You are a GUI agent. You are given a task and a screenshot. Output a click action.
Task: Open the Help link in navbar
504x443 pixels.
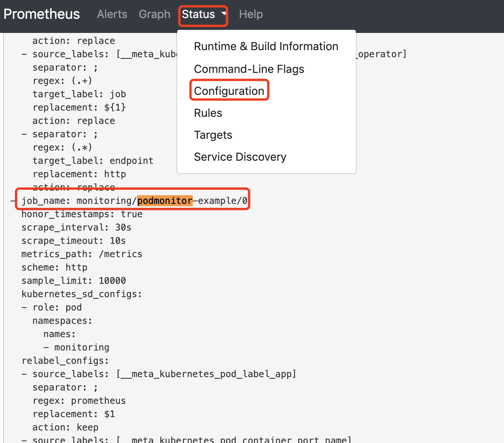click(251, 14)
